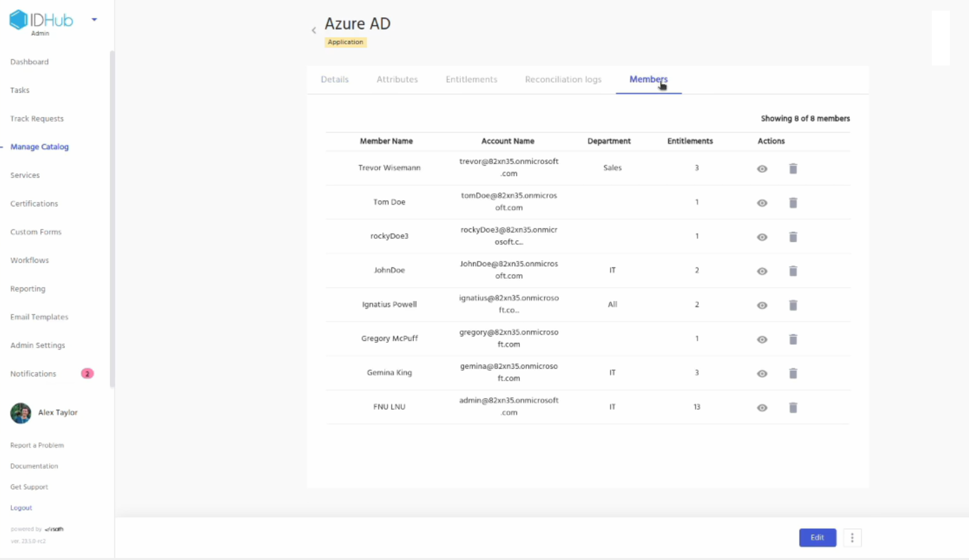Expand the IDHub Admin role dropdown arrow
The width and height of the screenshot is (969, 560).
coord(94,20)
